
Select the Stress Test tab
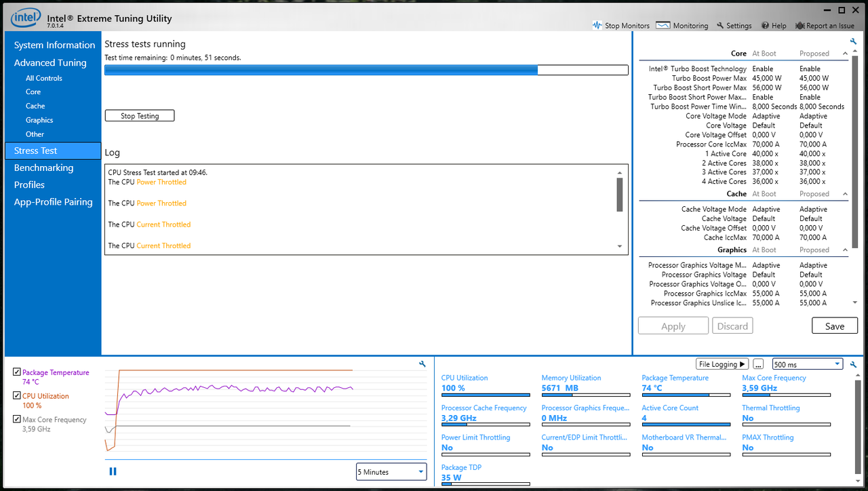pos(53,151)
